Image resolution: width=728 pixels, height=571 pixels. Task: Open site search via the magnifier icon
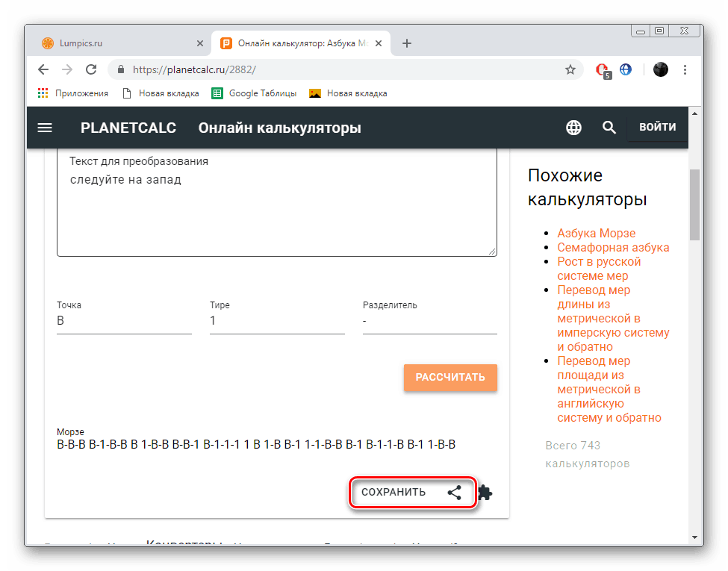pyautogui.click(x=609, y=128)
